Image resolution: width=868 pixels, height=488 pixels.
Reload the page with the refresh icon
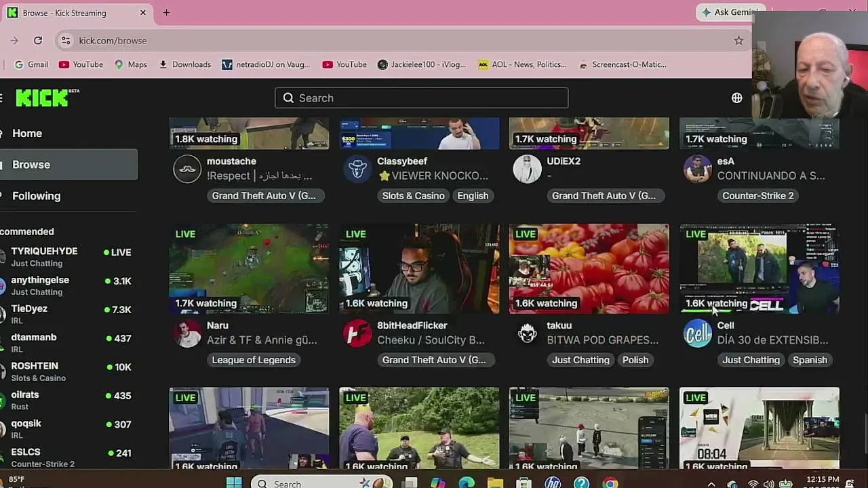click(x=38, y=41)
